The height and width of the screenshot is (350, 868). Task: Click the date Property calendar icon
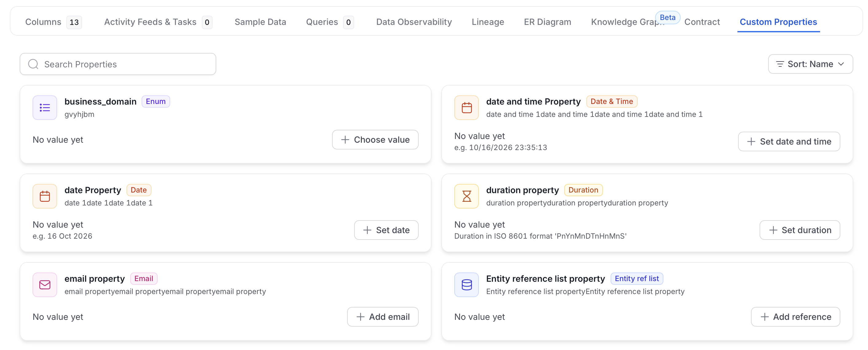pos(45,196)
